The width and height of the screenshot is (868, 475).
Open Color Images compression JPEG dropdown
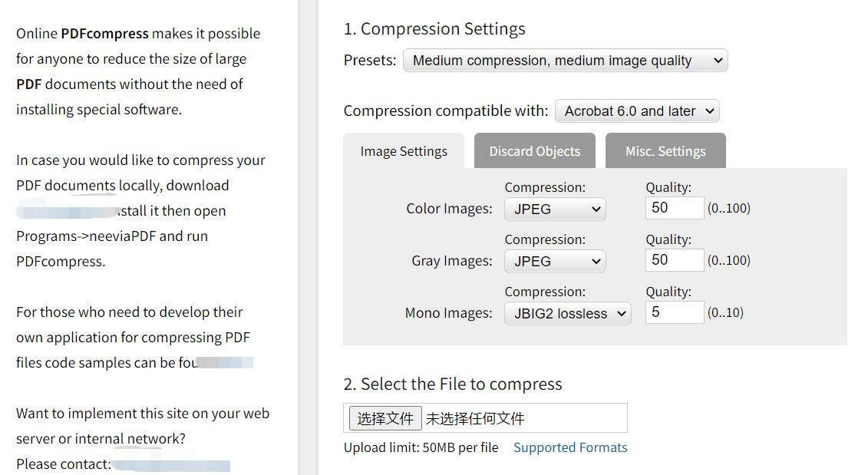[555, 209]
